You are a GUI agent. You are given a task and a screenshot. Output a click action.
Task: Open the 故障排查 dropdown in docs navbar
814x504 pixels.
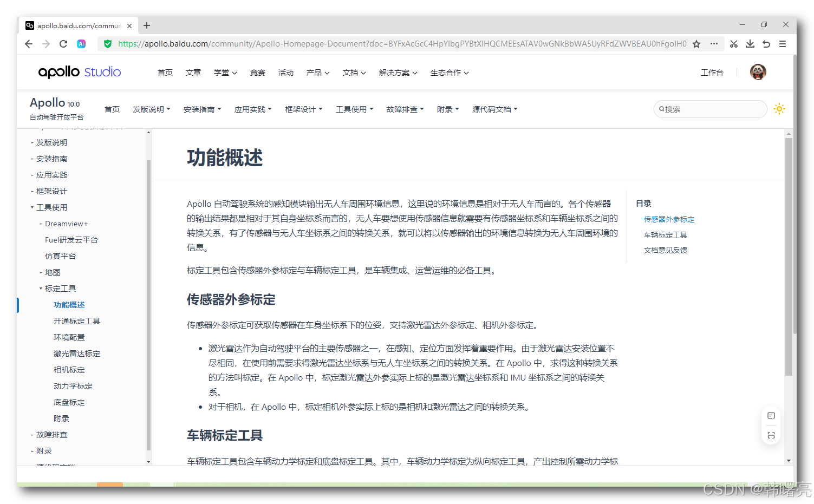coord(405,109)
